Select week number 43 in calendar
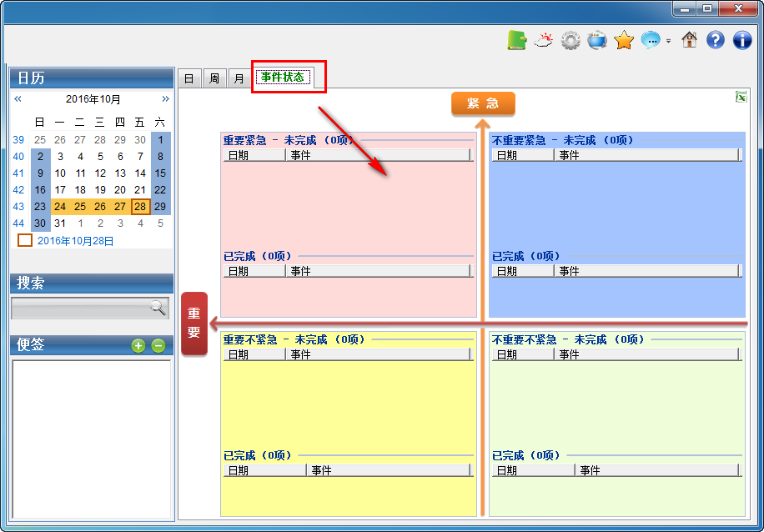This screenshot has height=532, width=764. [18, 207]
